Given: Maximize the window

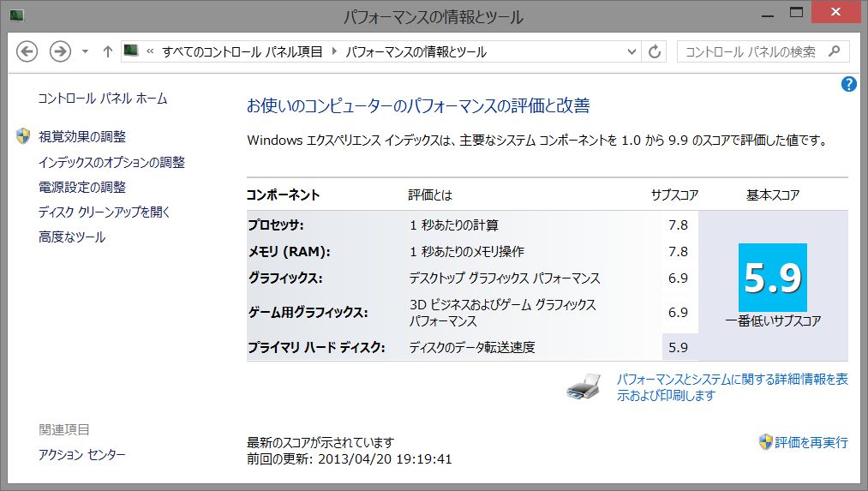Looking at the screenshot, I should (x=796, y=13).
